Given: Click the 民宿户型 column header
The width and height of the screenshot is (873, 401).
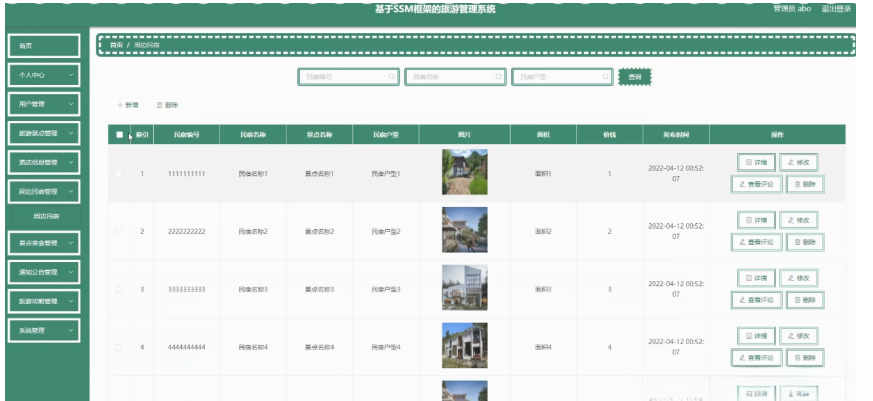Looking at the screenshot, I should coord(385,134).
